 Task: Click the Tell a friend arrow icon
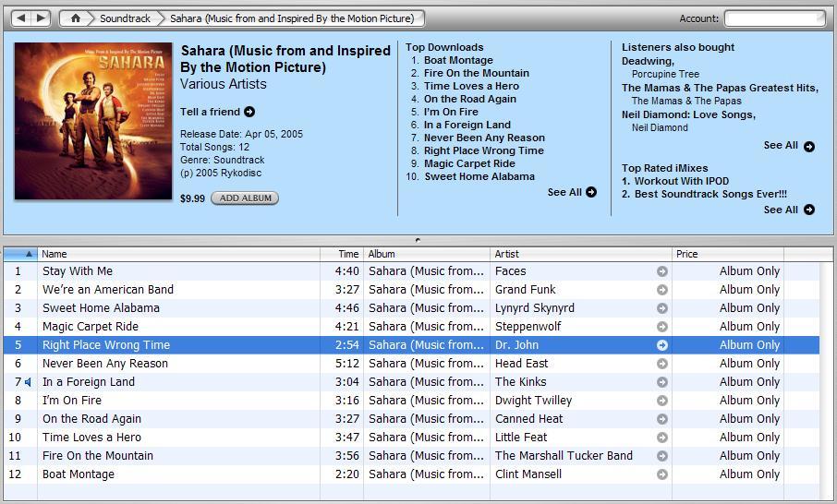click(249, 112)
